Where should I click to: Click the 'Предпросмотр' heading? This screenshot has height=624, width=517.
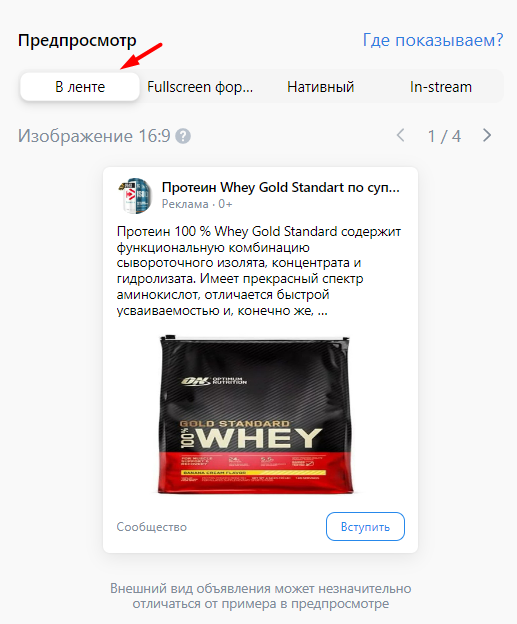click(x=77, y=41)
